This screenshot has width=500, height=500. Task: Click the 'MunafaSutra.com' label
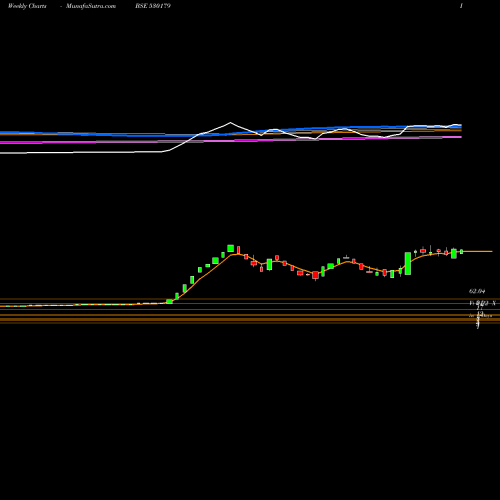[x=91, y=6]
